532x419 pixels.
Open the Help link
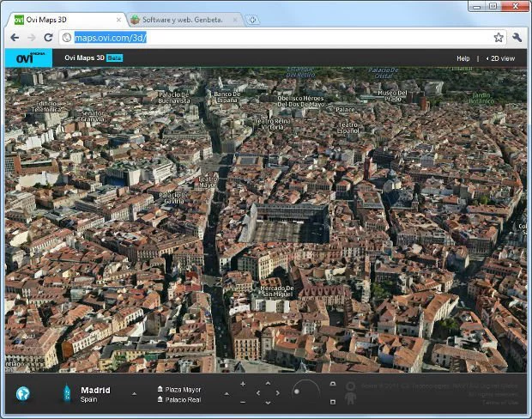[x=462, y=58]
